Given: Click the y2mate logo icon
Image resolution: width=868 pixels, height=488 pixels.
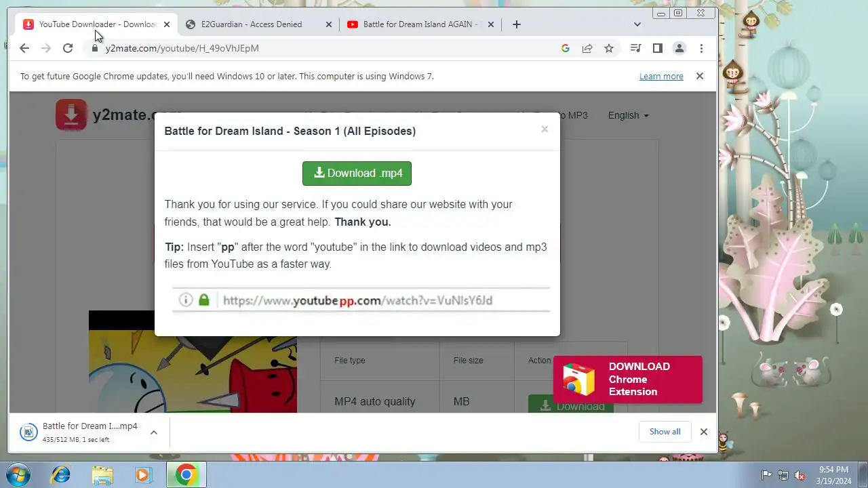Looking at the screenshot, I should (x=71, y=115).
